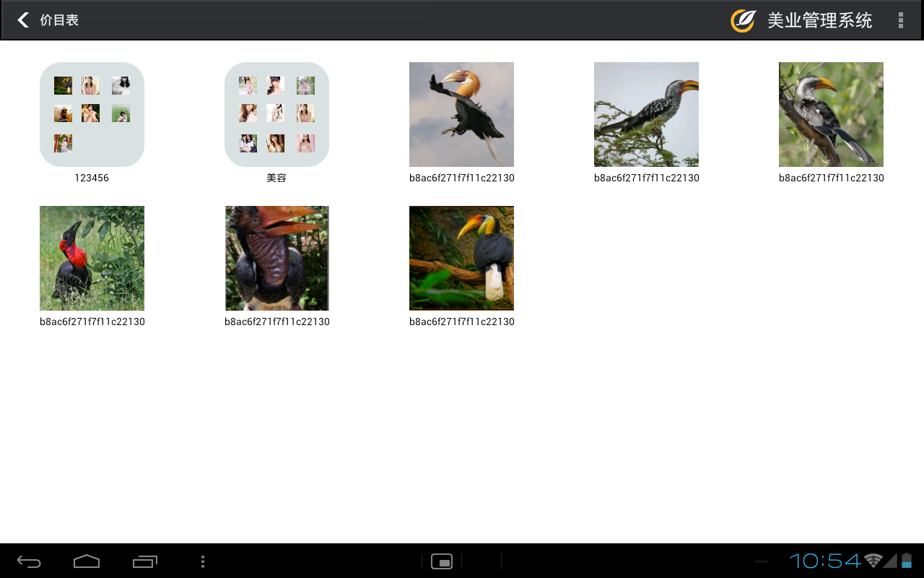Click the 美容 folder label
924x578 pixels.
(x=276, y=178)
